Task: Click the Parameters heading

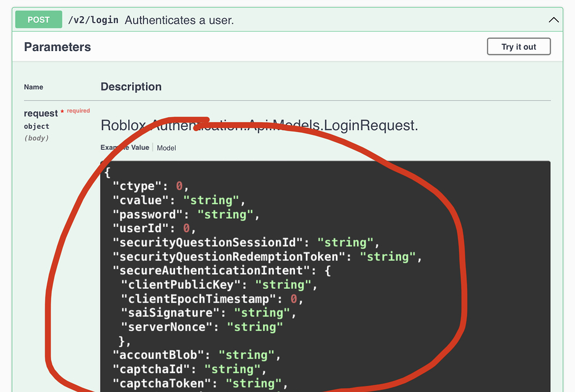Action: 57,47
